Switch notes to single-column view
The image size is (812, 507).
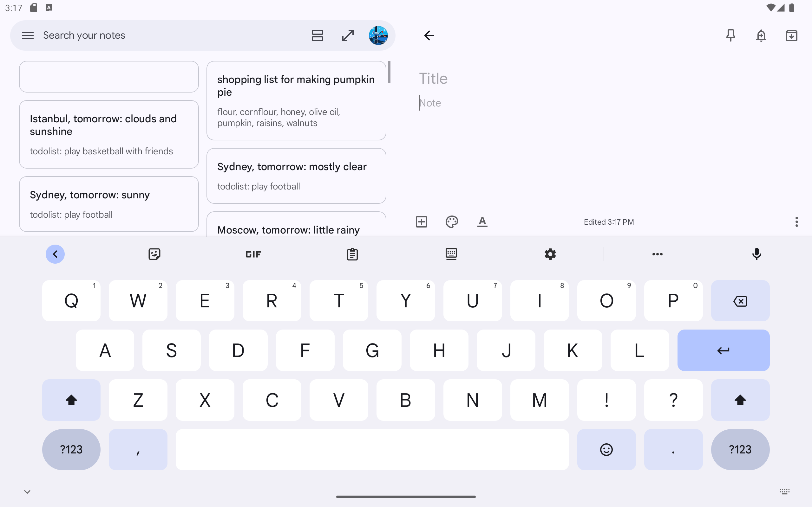(317, 35)
